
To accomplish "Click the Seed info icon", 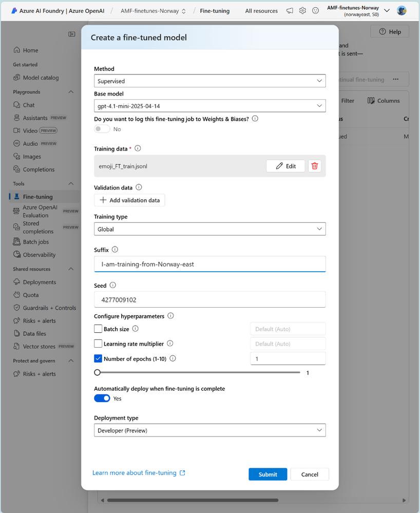I will [x=113, y=285].
